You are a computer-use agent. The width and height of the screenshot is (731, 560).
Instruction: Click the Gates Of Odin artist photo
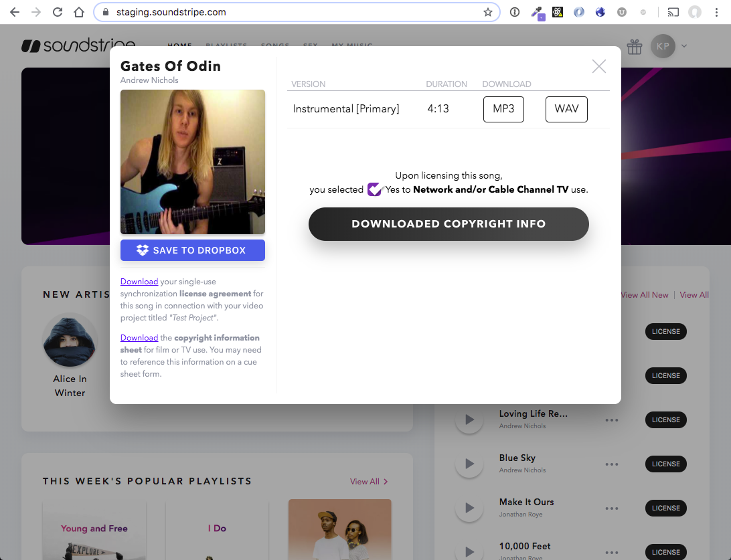pyautogui.click(x=193, y=162)
